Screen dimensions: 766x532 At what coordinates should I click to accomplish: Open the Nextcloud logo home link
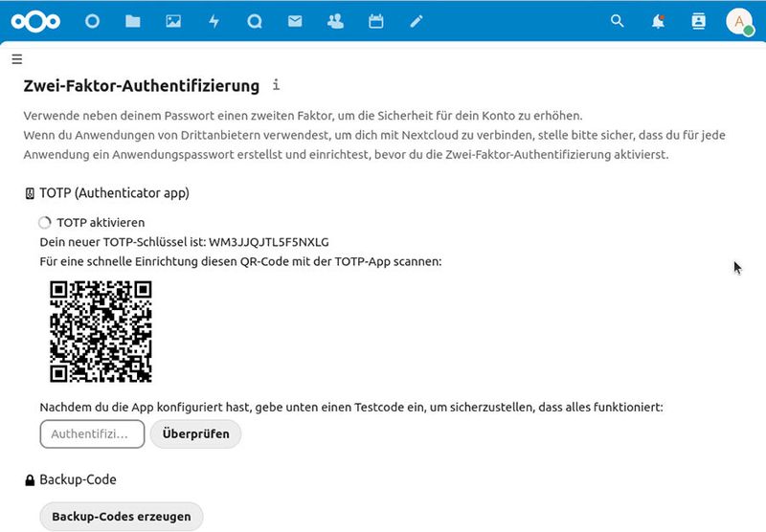pyautogui.click(x=35, y=21)
